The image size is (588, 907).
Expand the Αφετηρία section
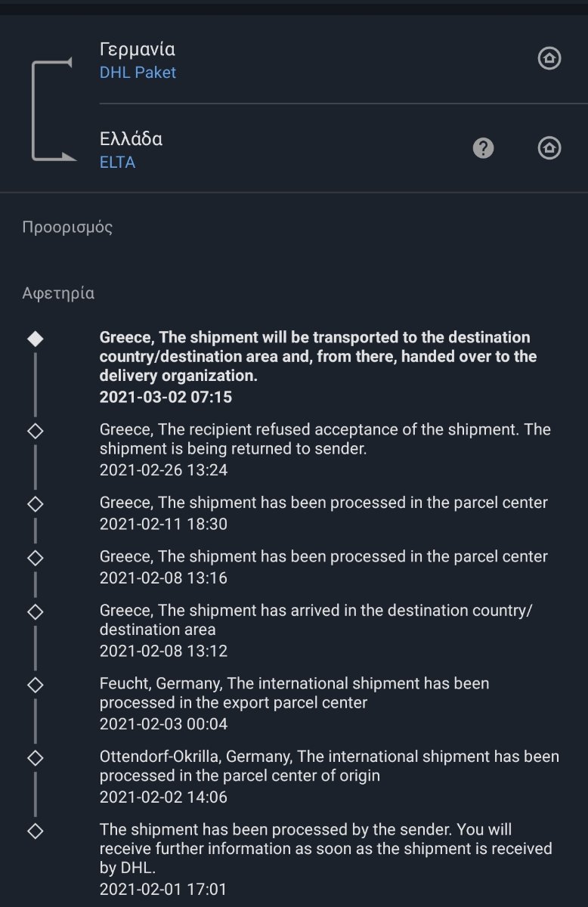pyautogui.click(x=58, y=293)
